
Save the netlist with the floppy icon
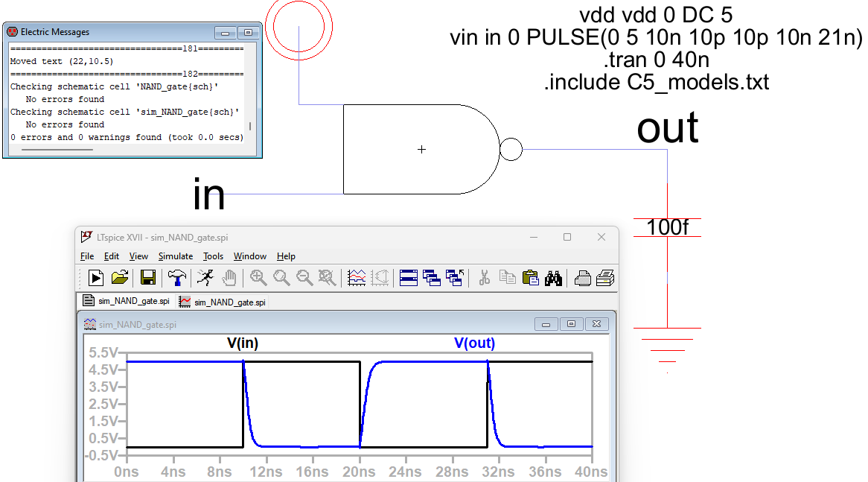[x=148, y=278]
